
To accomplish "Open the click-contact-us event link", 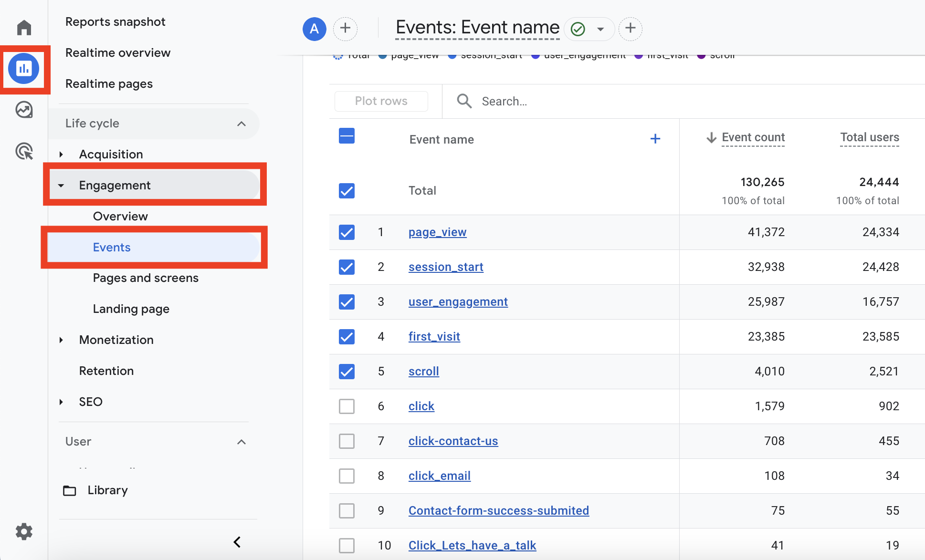I will click(x=453, y=441).
